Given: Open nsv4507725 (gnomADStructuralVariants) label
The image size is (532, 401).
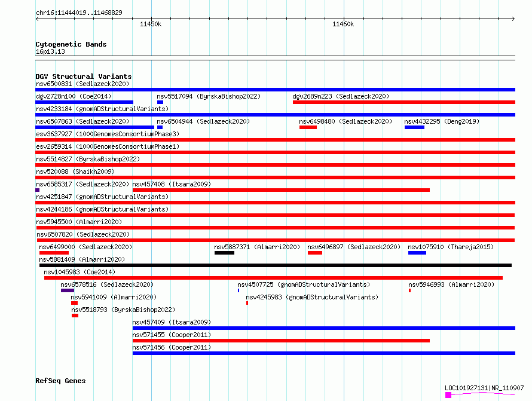Looking at the screenshot, I should coord(304,284).
